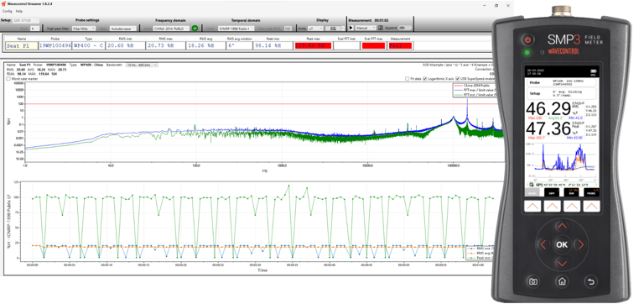Toggle the Fit data checkbox
This screenshot has width=644, height=304.
click(x=407, y=78)
